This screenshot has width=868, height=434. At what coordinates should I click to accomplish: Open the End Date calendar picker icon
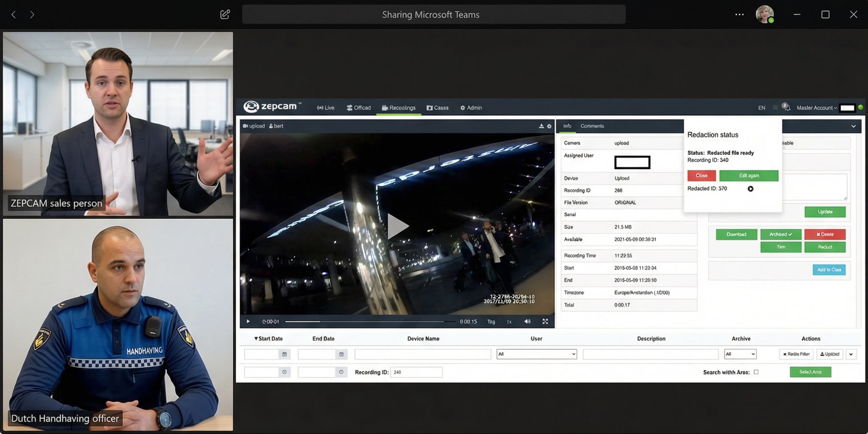pos(341,354)
